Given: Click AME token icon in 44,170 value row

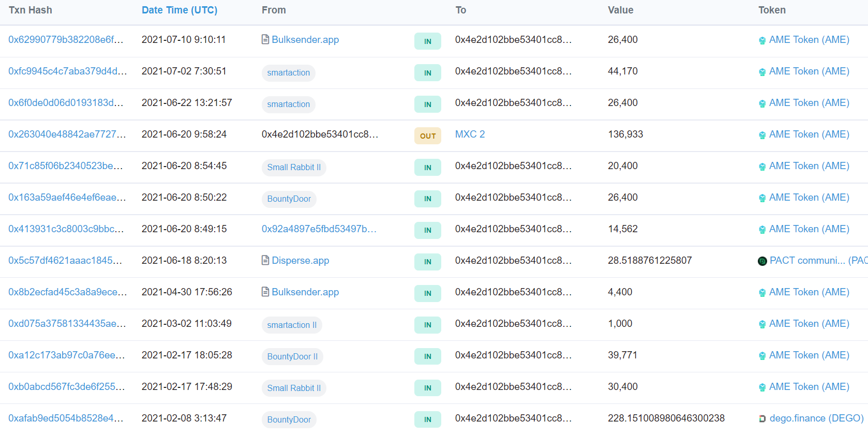Looking at the screenshot, I should pos(762,72).
